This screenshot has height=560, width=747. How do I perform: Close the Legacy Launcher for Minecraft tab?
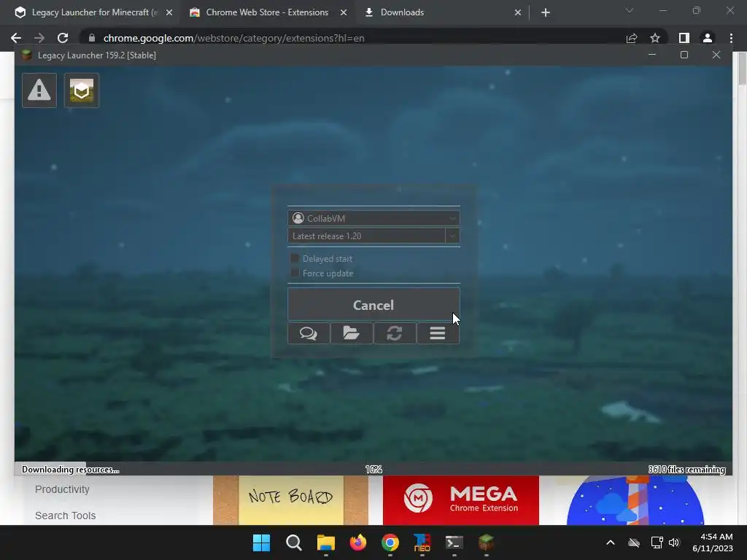click(x=169, y=12)
